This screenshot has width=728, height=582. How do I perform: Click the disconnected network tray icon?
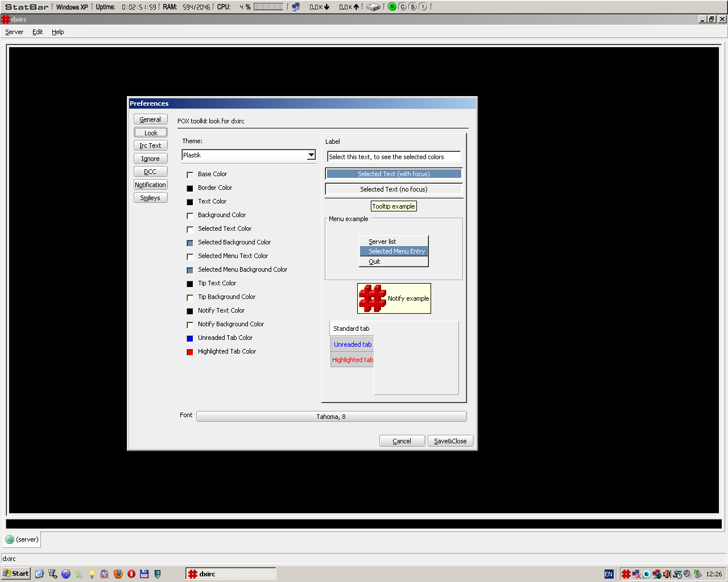tap(636, 574)
